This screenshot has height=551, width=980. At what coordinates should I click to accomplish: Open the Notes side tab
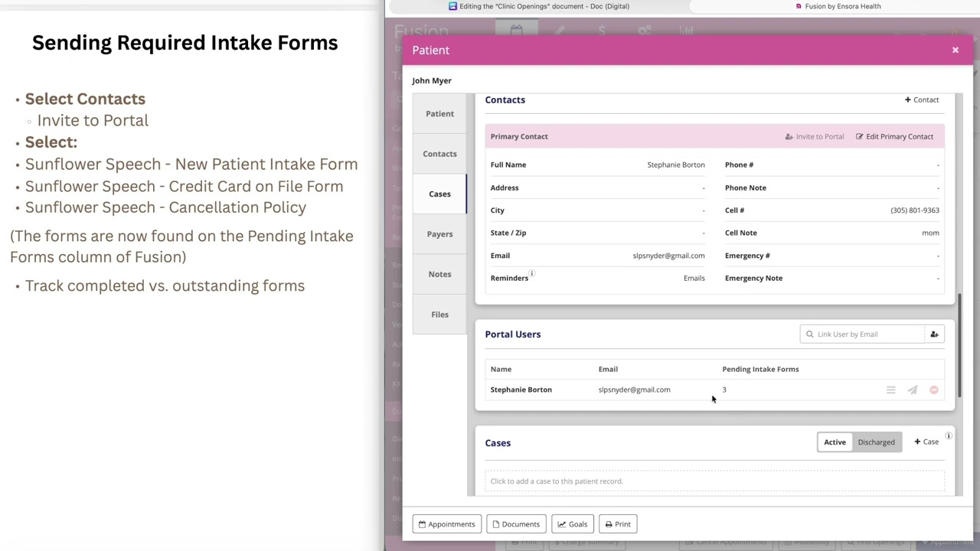pos(439,274)
